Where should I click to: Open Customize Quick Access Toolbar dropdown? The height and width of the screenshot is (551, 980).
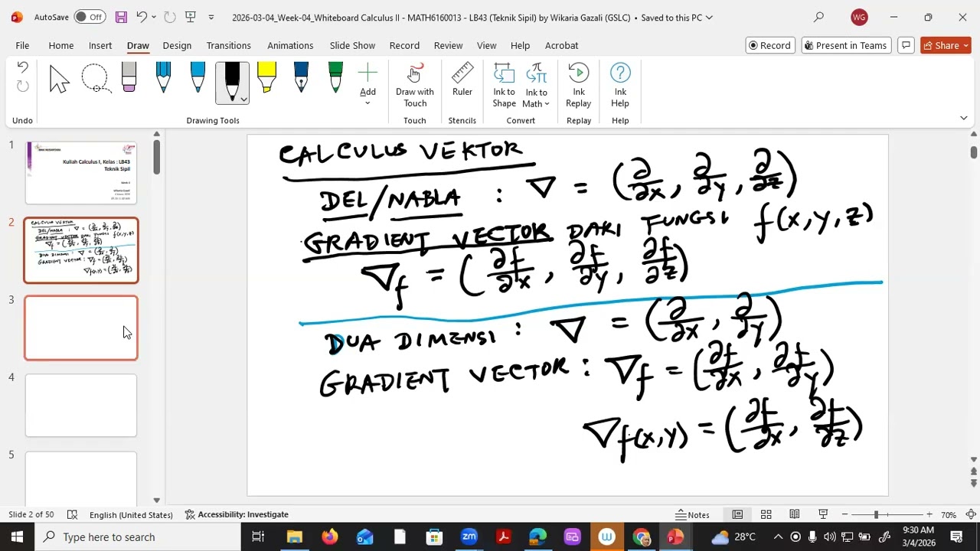point(211,17)
